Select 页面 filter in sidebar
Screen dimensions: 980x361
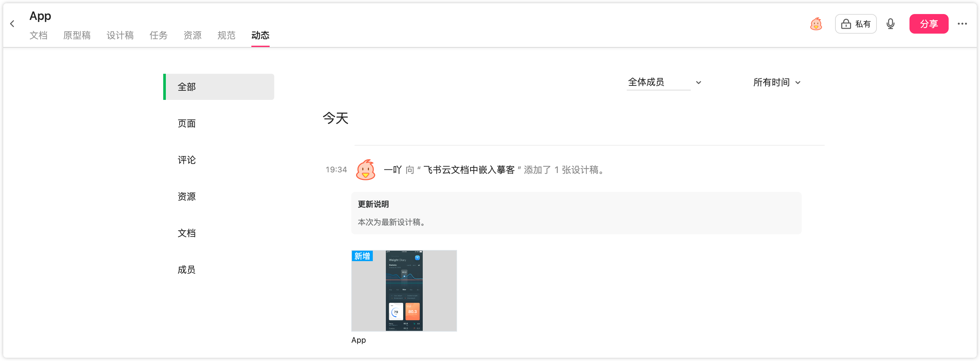coord(186,124)
